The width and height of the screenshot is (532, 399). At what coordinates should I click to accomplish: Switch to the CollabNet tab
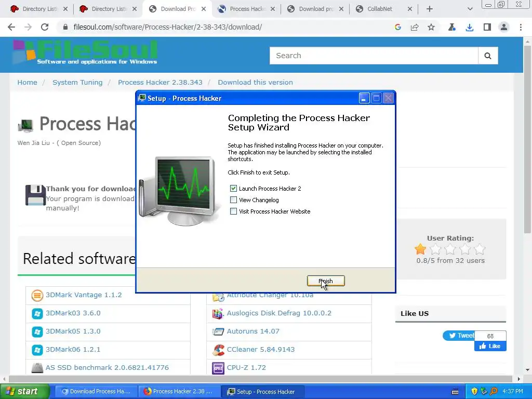coord(380,9)
